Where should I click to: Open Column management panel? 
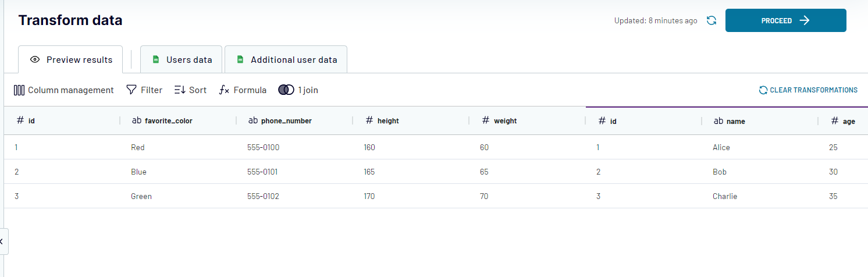64,90
